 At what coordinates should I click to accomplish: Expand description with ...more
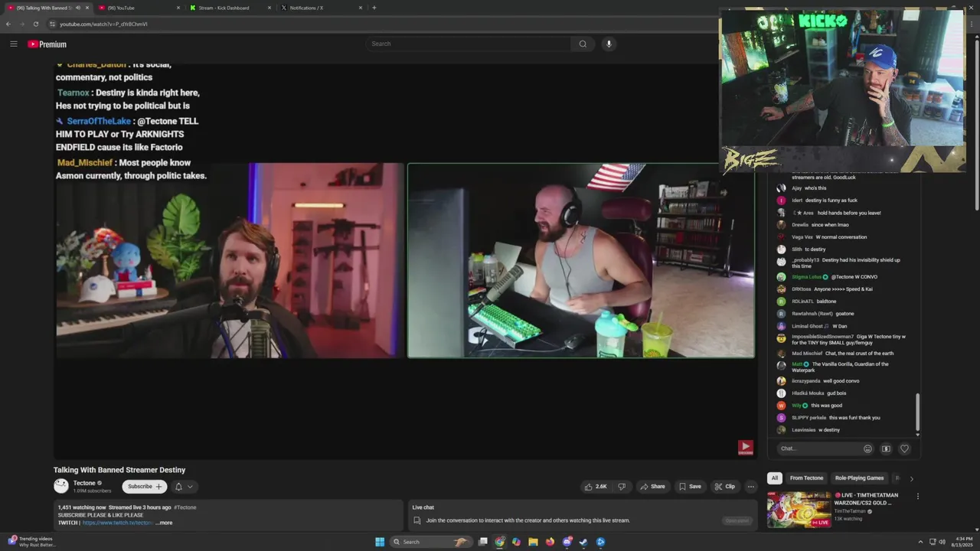[165, 523]
